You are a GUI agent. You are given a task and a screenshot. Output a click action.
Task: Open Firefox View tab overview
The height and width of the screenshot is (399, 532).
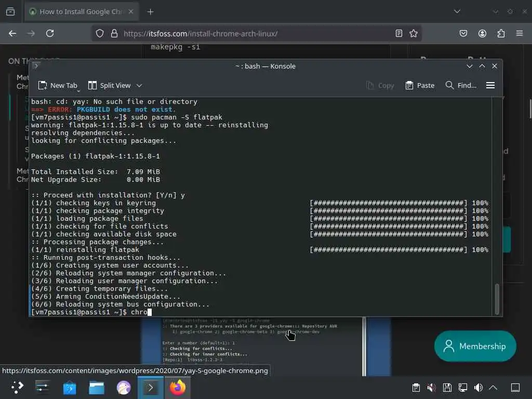point(10,11)
